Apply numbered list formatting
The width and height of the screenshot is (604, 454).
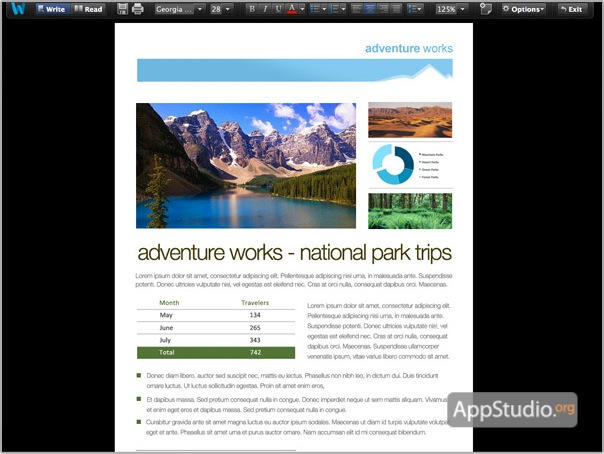point(334,9)
